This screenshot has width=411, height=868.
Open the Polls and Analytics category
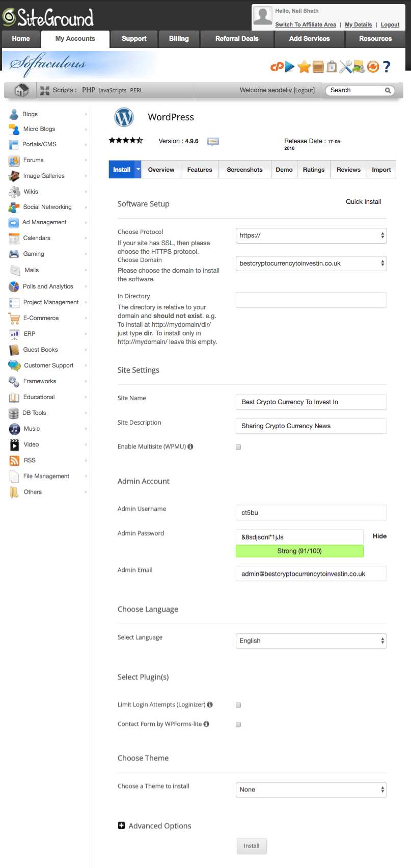48,286
